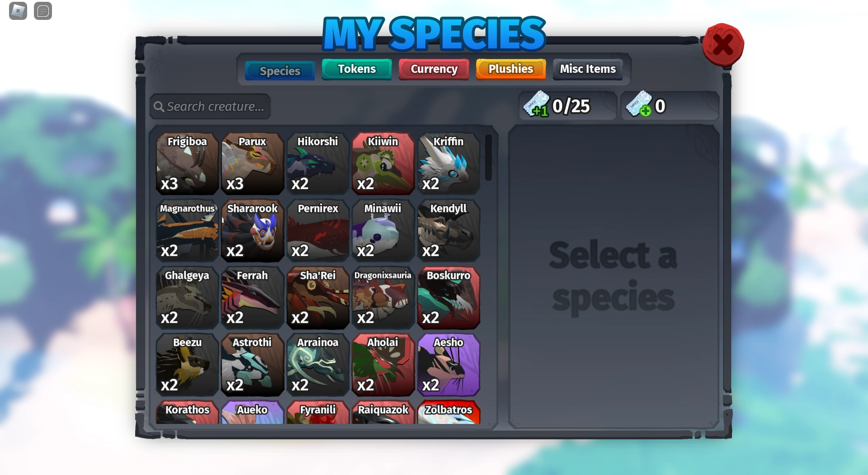Image resolution: width=868 pixels, height=475 pixels.
Task: Open the Roblox menu icon
Action: click(18, 11)
